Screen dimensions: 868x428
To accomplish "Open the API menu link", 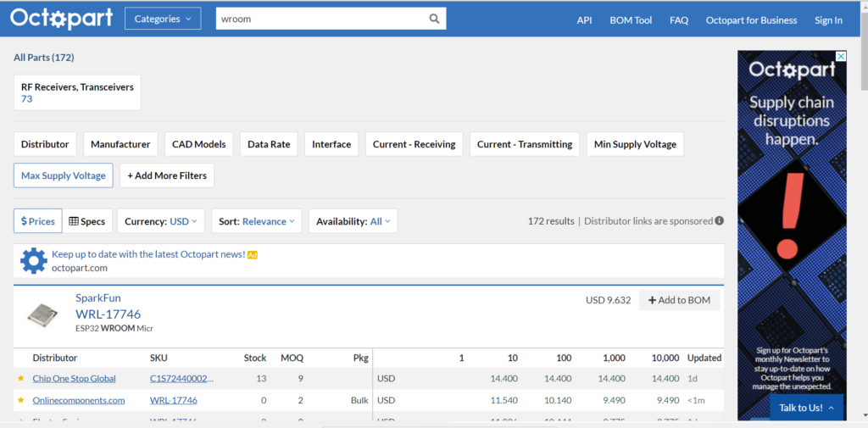I will click(x=584, y=20).
